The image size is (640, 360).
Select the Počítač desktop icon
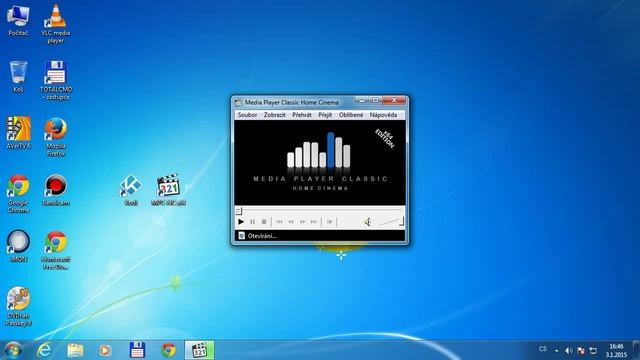18,20
